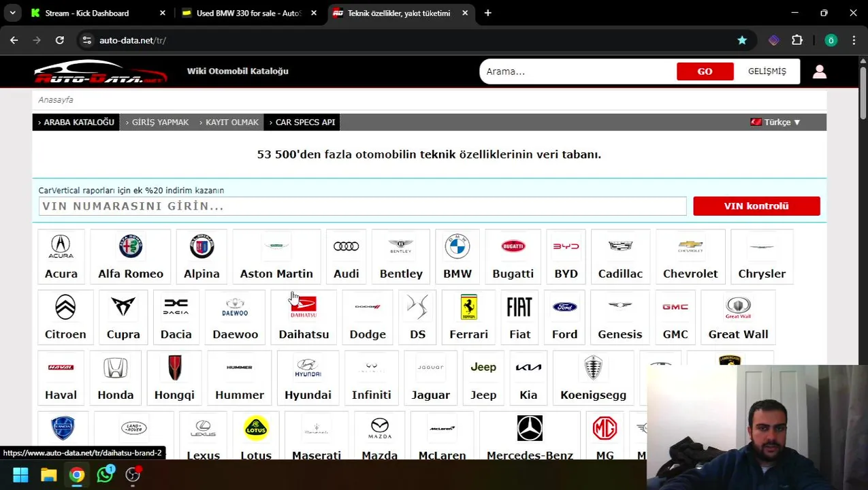868x490 pixels.
Task: Open the Dacia brand tile
Action: tap(176, 317)
